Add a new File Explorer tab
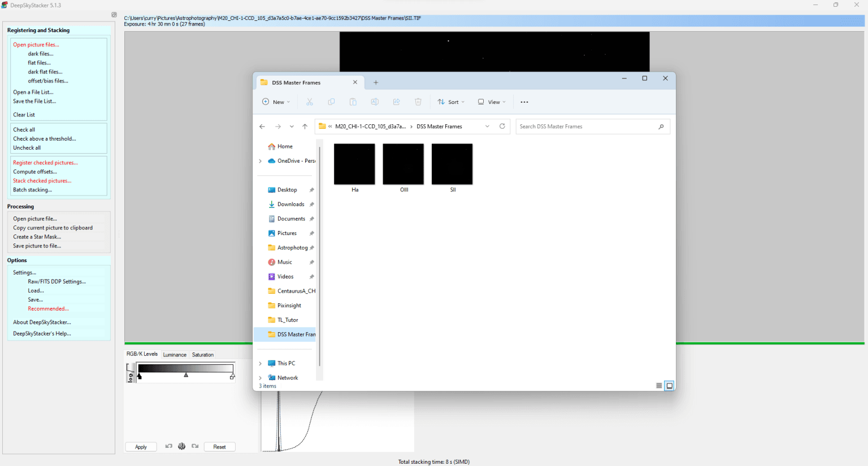This screenshot has width=868, height=466. coord(376,82)
